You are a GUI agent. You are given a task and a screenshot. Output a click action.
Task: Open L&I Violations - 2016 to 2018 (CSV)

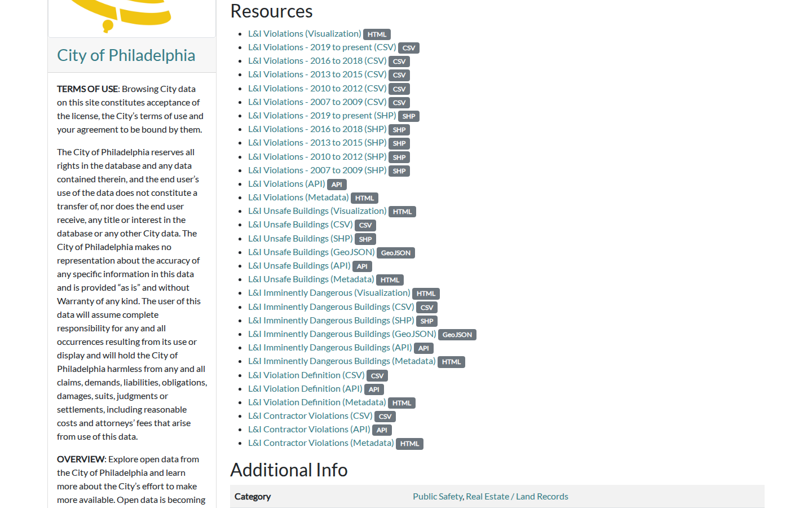[317, 61]
